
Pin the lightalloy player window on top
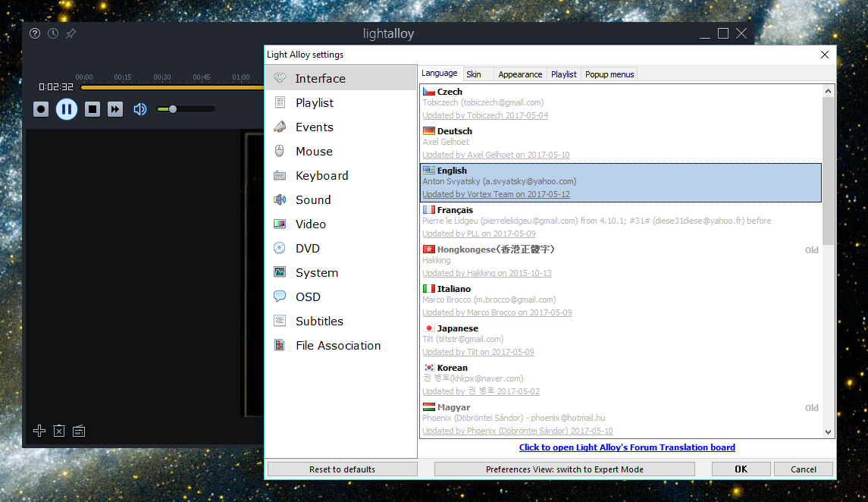tap(71, 34)
